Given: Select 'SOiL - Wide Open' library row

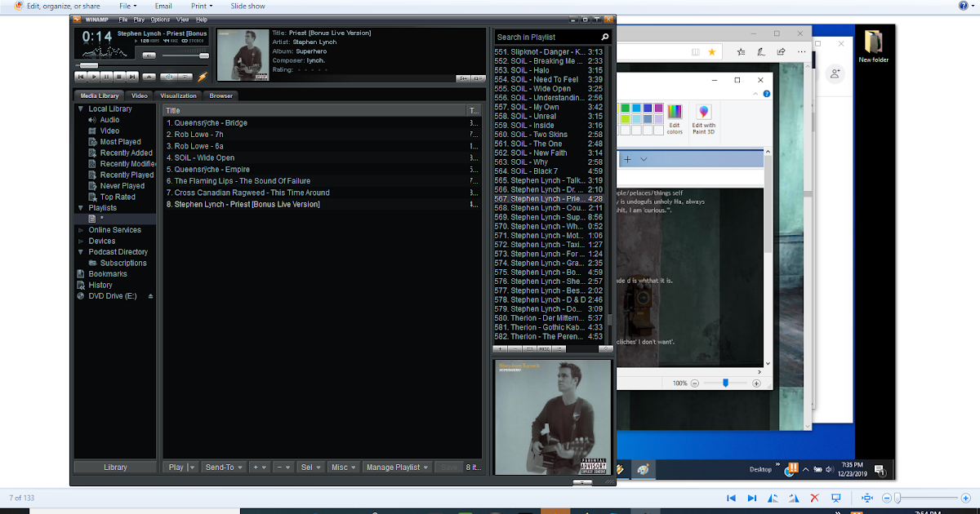Looking at the screenshot, I should pyautogui.click(x=322, y=158).
